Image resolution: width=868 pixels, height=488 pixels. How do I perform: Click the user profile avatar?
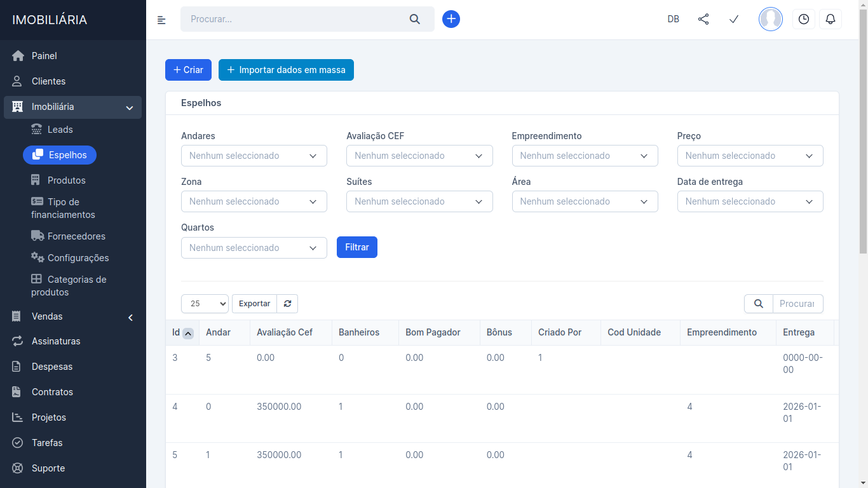[770, 19]
